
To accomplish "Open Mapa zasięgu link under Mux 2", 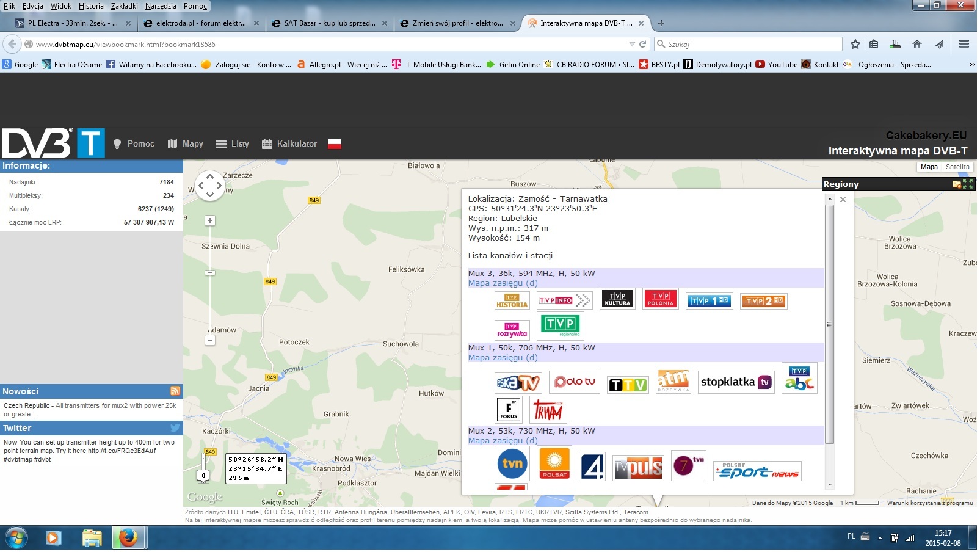I will coord(504,441).
